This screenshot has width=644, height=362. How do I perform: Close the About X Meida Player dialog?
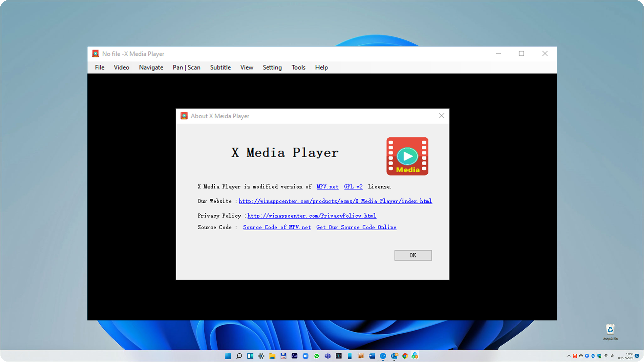click(x=441, y=116)
